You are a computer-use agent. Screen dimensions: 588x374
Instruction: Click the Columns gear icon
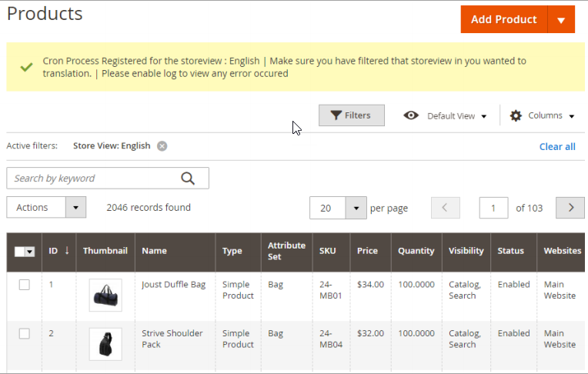[x=516, y=115]
